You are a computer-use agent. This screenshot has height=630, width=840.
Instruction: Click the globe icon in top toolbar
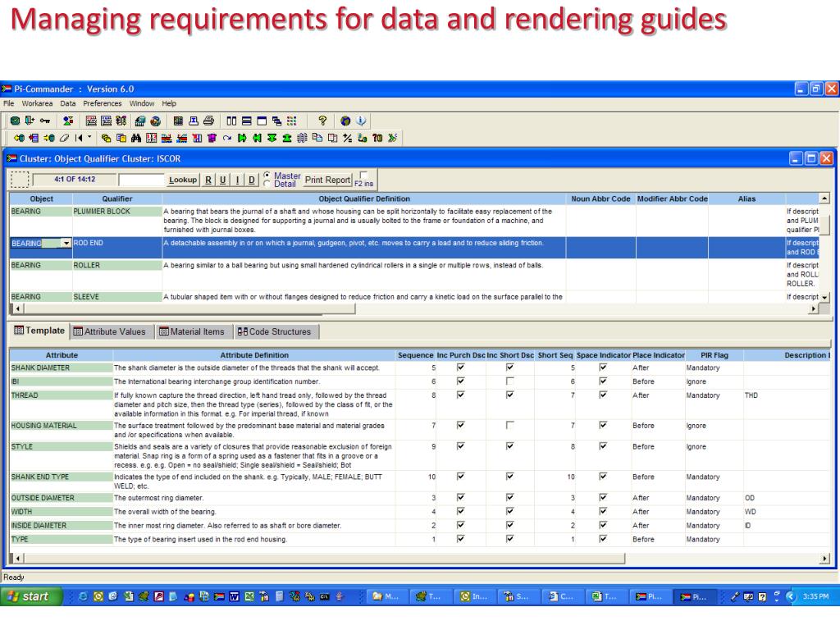tap(345, 121)
